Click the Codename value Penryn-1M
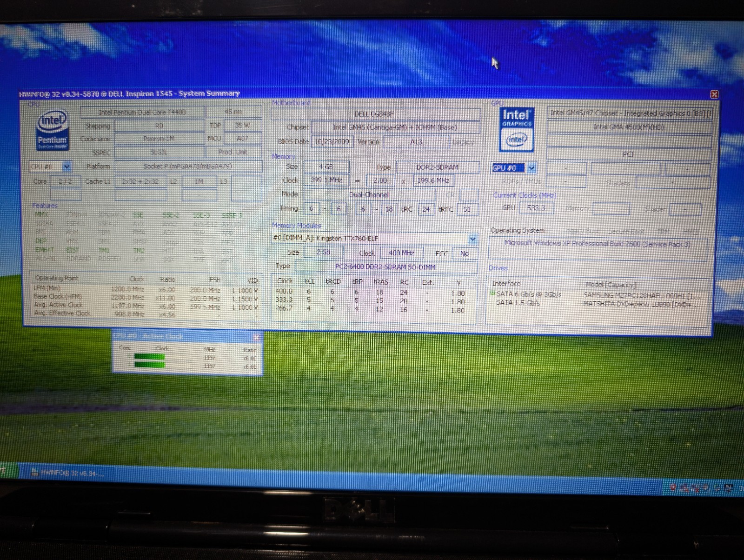 (x=159, y=139)
